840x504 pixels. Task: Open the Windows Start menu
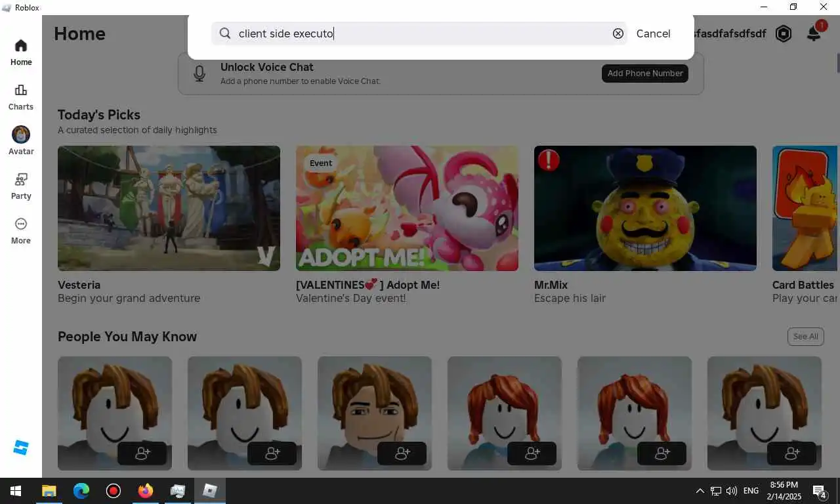click(16, 491)
